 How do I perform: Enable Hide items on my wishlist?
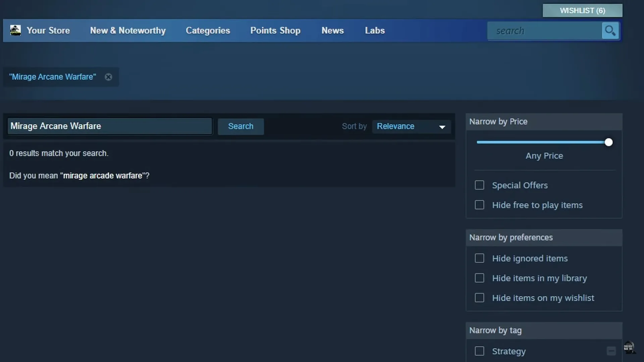(x=479, y=298)
